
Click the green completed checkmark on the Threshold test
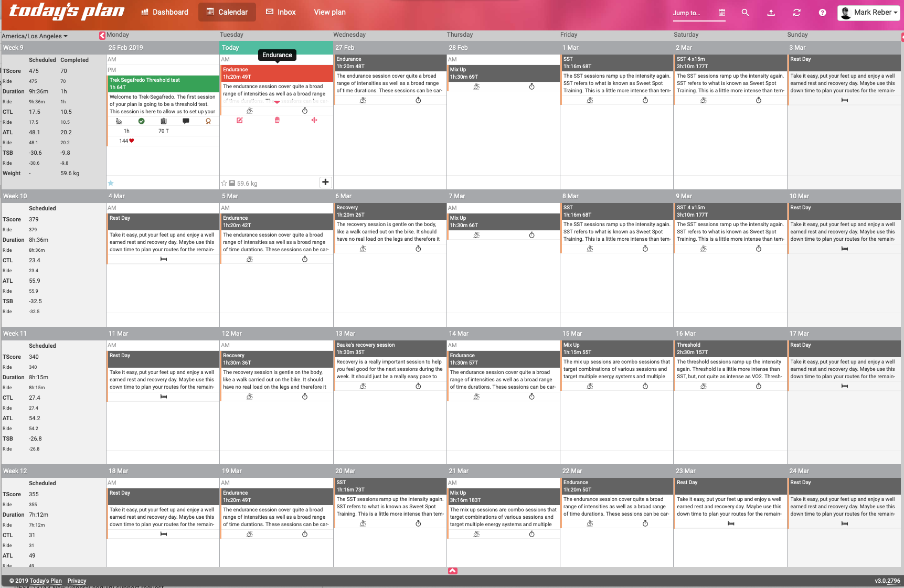tap(141, 121)
